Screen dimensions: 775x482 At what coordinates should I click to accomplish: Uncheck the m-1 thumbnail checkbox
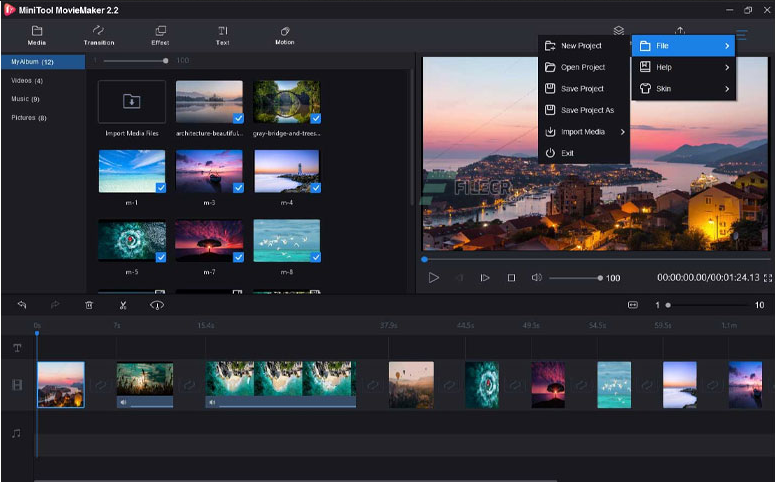(161, 188)
